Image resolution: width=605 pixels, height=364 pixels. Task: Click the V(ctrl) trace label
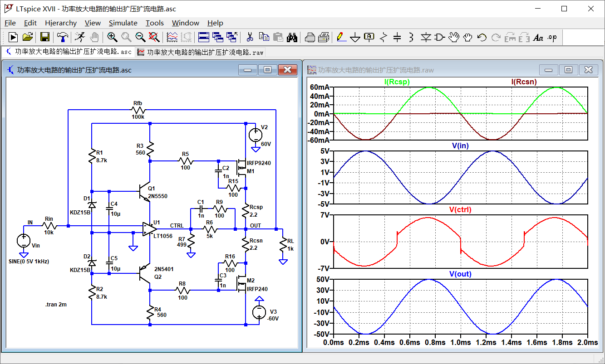coord(460,209)
